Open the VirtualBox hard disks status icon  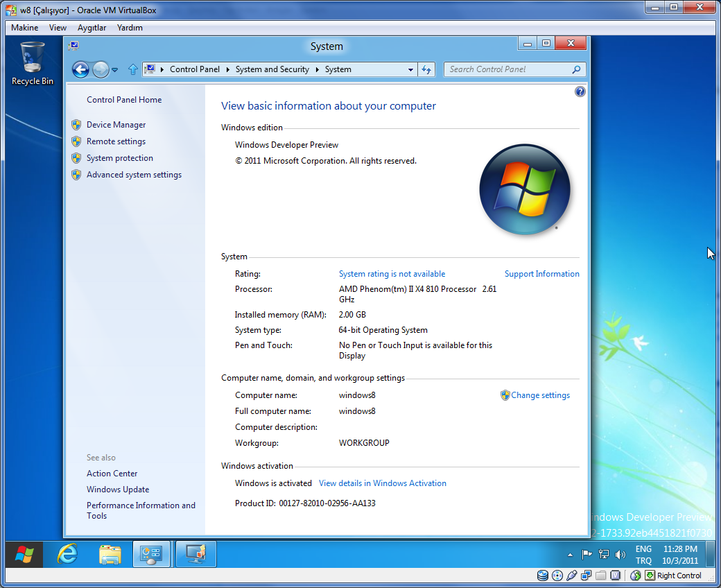click(x=543, y=576)
